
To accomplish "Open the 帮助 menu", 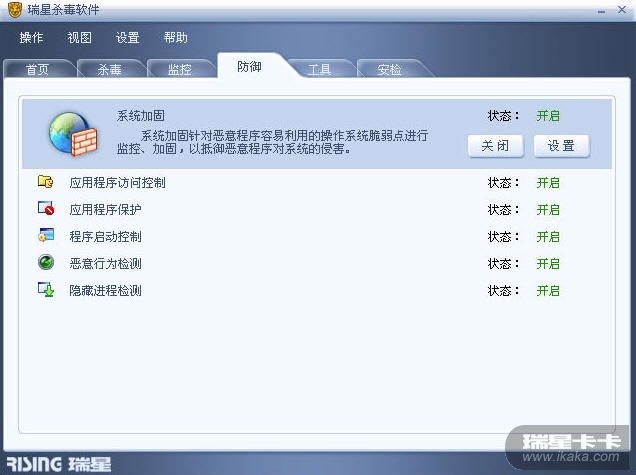I will click(x=176, y=38).
